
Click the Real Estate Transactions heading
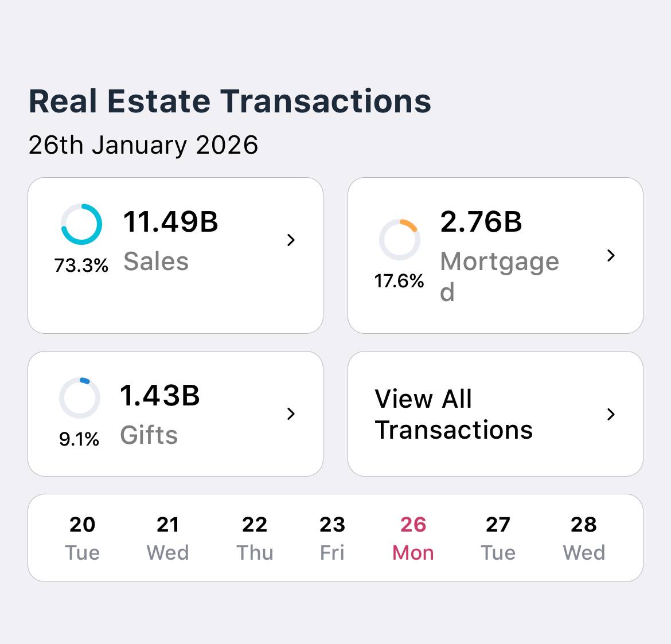click(x=229, y=101)
